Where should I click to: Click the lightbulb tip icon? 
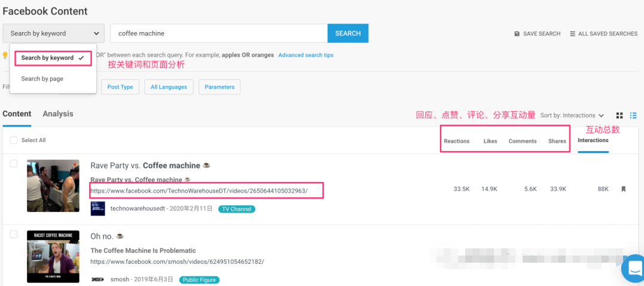(x=5, y=56)
